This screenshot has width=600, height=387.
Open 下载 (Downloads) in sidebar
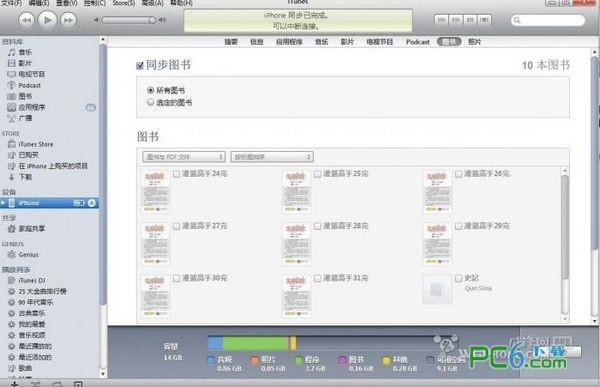pos(25,177)
